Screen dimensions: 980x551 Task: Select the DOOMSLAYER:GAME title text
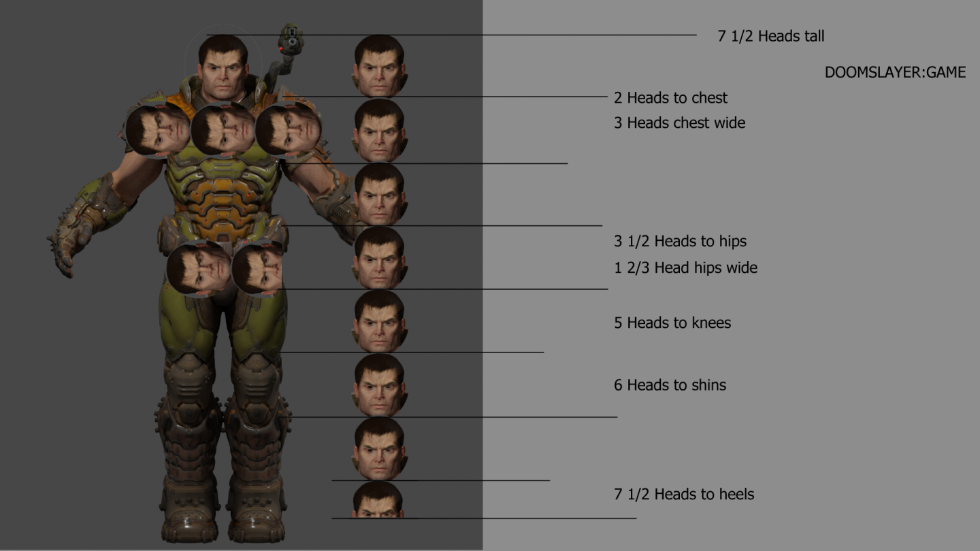point(895,72)
